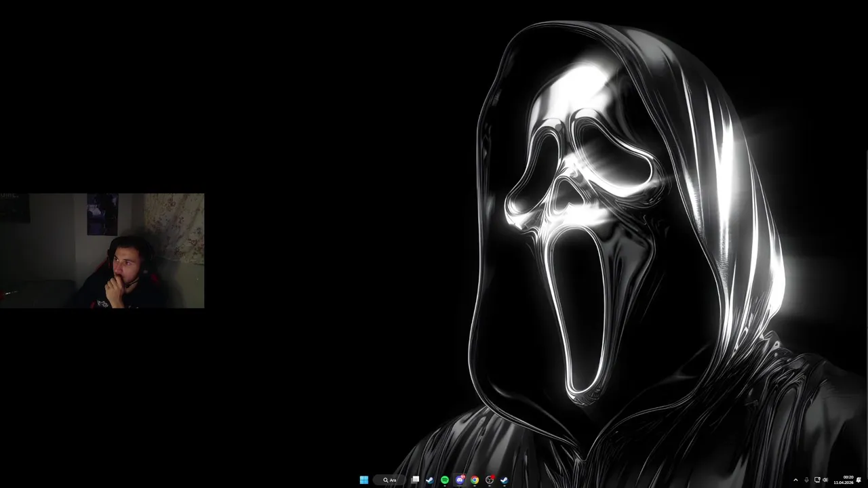Open the notification bell icon
This screenshot has width=868, height=488.
point(859,480)
